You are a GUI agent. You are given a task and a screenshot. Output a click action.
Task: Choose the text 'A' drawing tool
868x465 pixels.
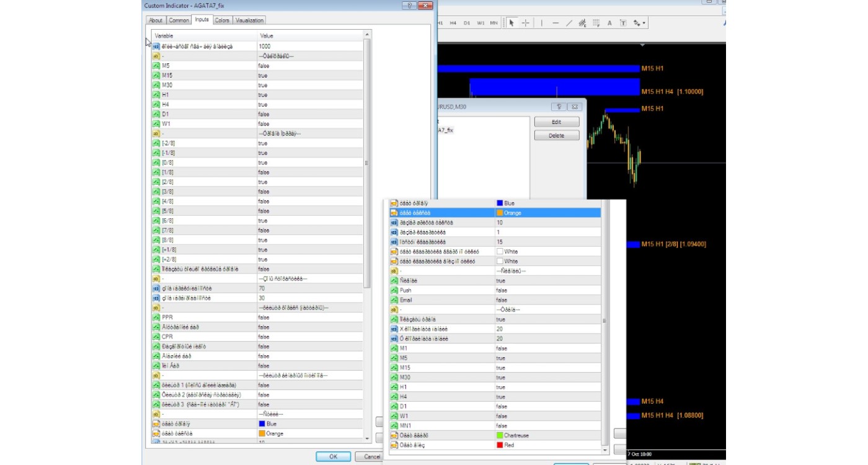(x=609, y=23)
